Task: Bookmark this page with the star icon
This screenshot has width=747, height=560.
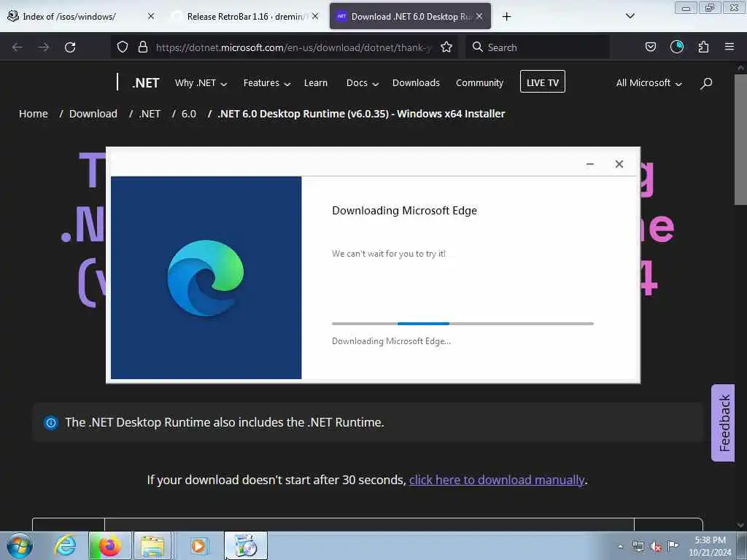Action: [x=446, y=47]
